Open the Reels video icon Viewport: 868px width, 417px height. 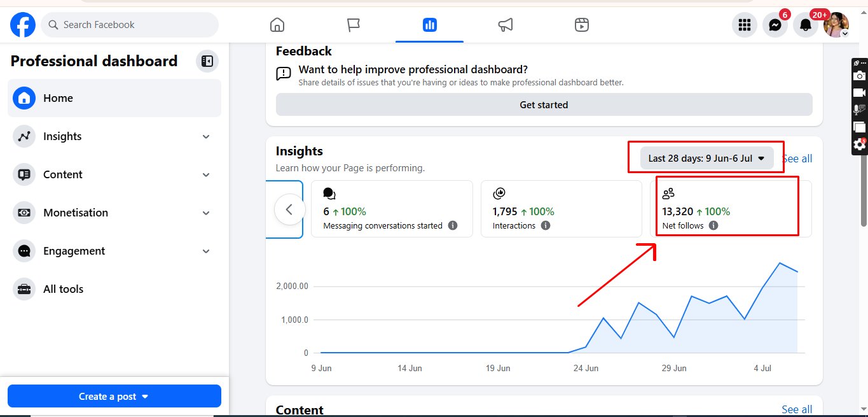(581, 25)
